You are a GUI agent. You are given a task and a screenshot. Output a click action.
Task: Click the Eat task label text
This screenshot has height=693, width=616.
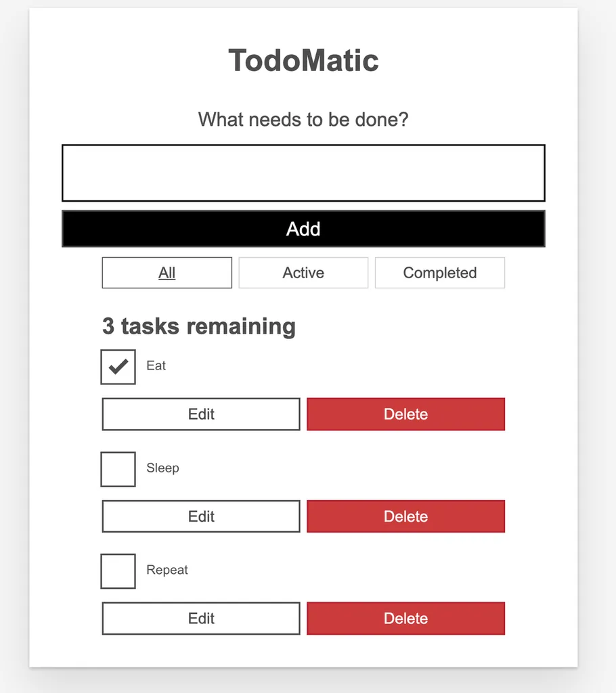pos(156,365)
